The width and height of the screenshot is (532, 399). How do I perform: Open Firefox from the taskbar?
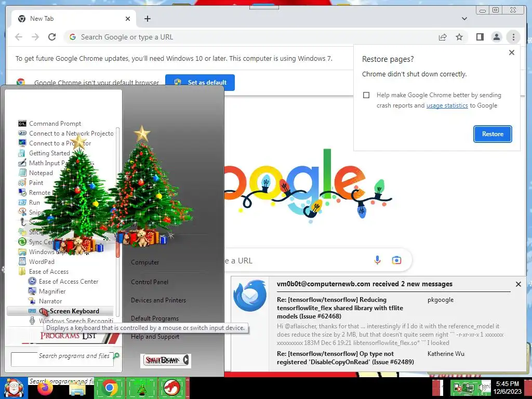45,388
